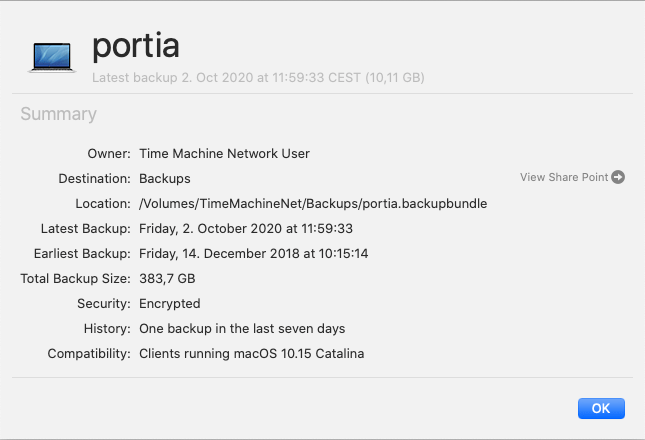Click the latest backup subtitle under portia
This screenshot has width=645, height=440.
click(258, 77)
